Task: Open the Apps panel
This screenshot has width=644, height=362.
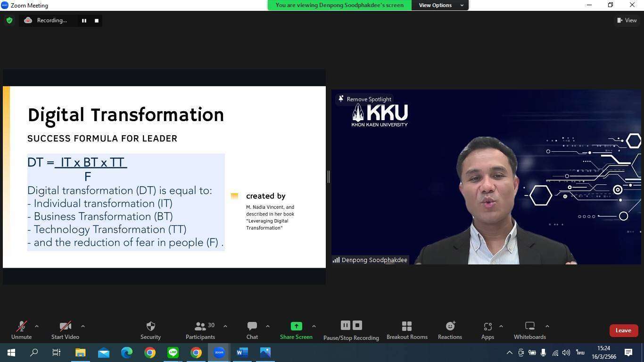Action: tap(487, 330)
